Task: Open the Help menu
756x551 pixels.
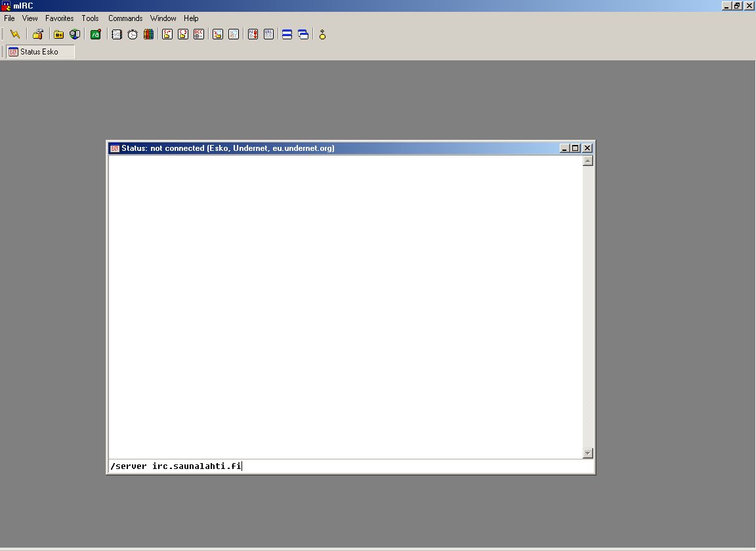Action: point(191,18)
